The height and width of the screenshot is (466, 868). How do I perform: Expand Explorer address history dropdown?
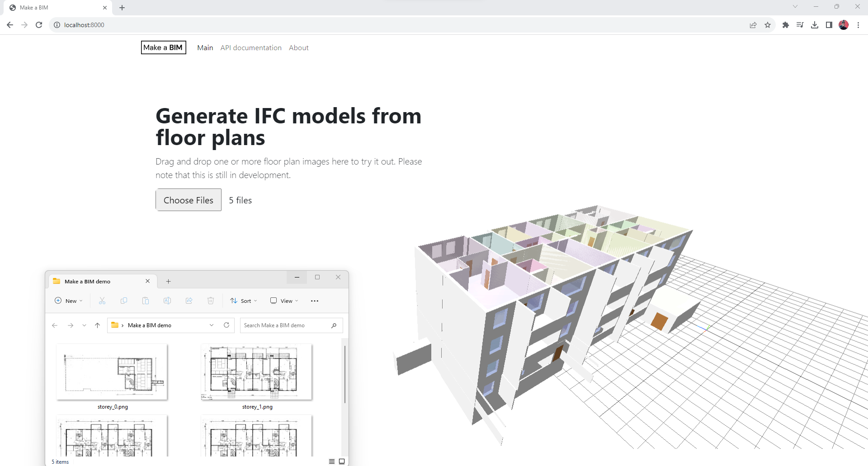coord(212,325)
